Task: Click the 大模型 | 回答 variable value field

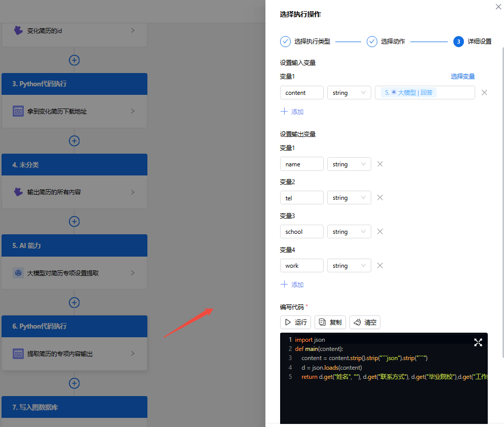Action: pos(424,93)
